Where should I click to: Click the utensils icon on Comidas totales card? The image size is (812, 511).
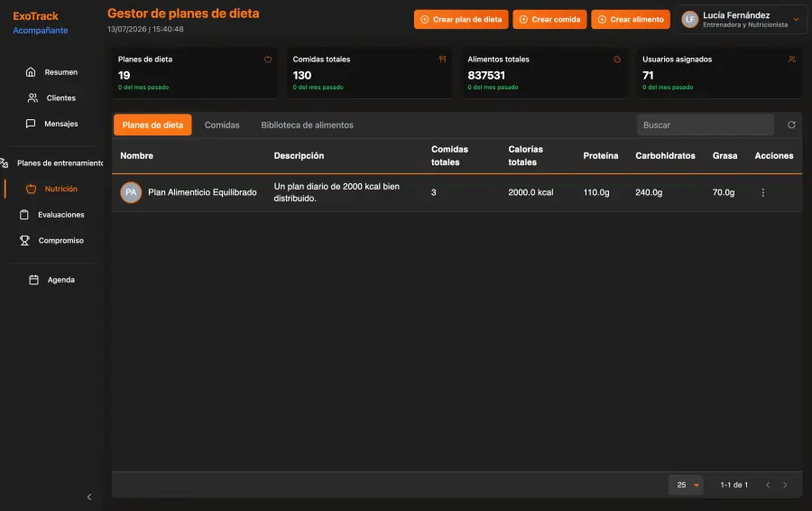click(442, 59)
